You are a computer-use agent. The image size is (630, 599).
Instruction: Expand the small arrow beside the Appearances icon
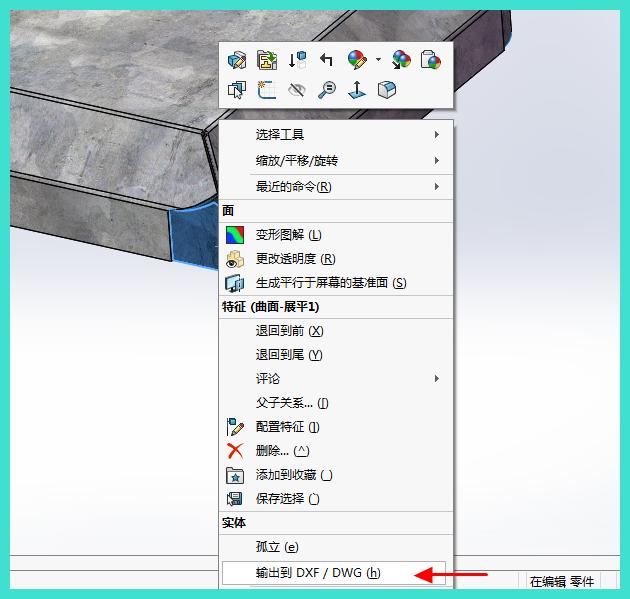378,59
